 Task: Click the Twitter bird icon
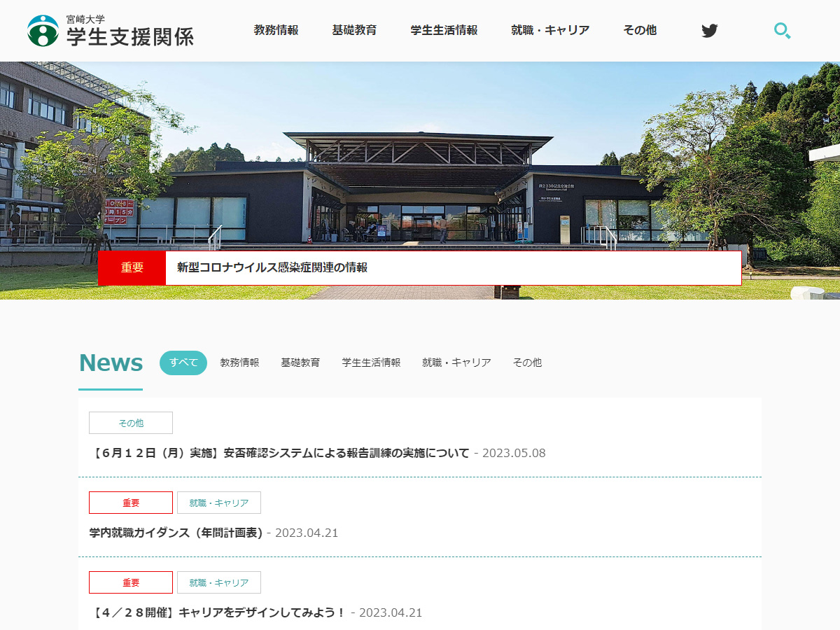(x=709, y=31)
